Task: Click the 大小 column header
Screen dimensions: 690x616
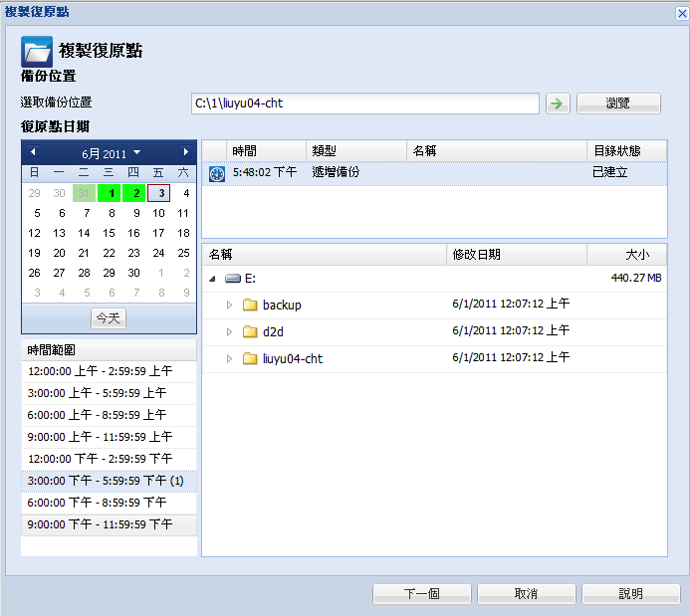Action: [626, 255]
